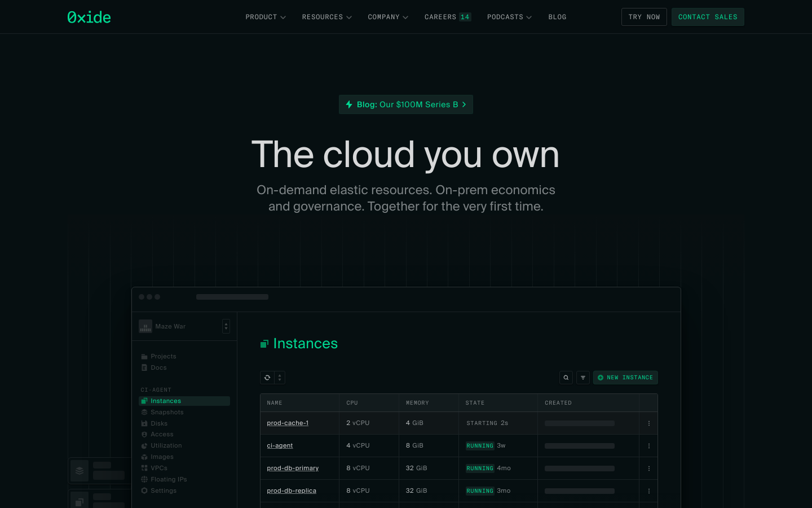Click the refresh icon above the instances table
This screenshot has width=812, height=508.
[267, 378]
